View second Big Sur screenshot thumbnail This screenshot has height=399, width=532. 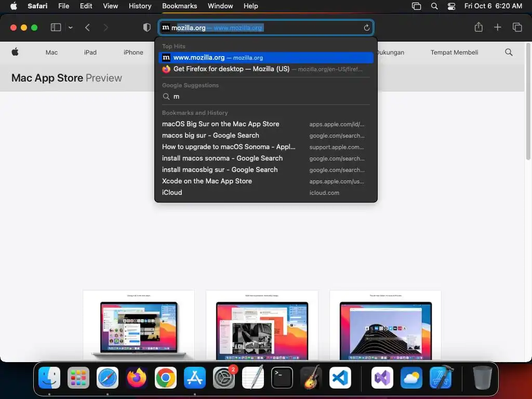262,325
